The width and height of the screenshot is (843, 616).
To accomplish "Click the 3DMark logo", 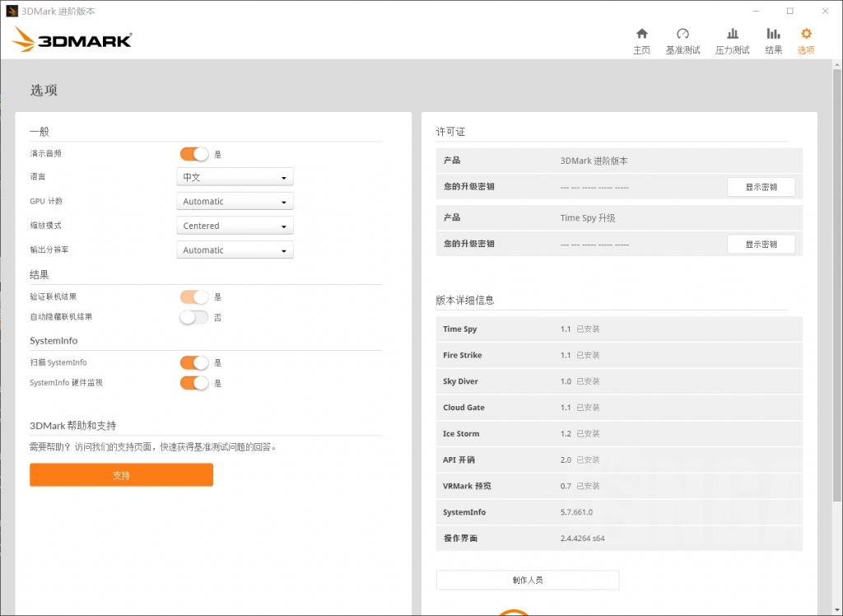I will 72,39.
